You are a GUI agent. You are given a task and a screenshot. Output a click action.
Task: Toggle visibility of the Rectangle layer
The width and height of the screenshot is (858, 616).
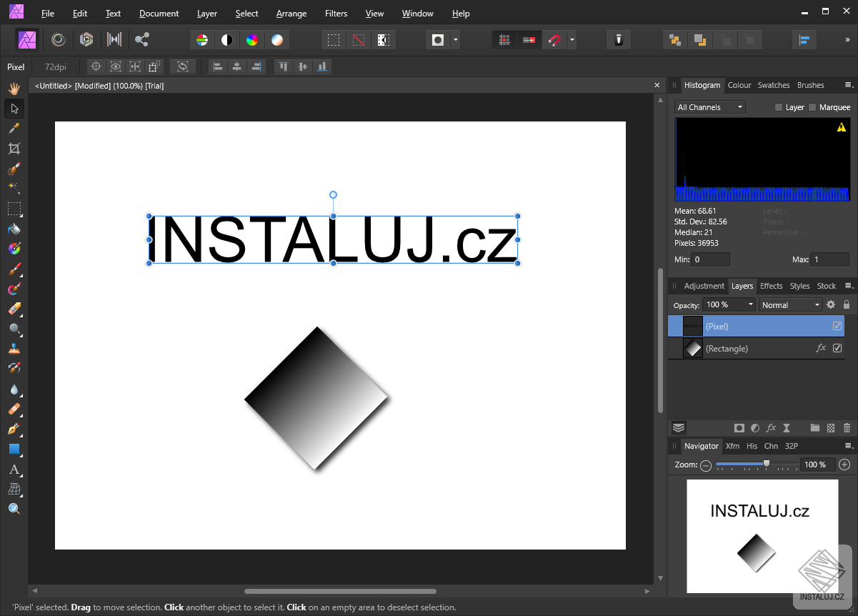pyautogui.click(x=837, y=348)
